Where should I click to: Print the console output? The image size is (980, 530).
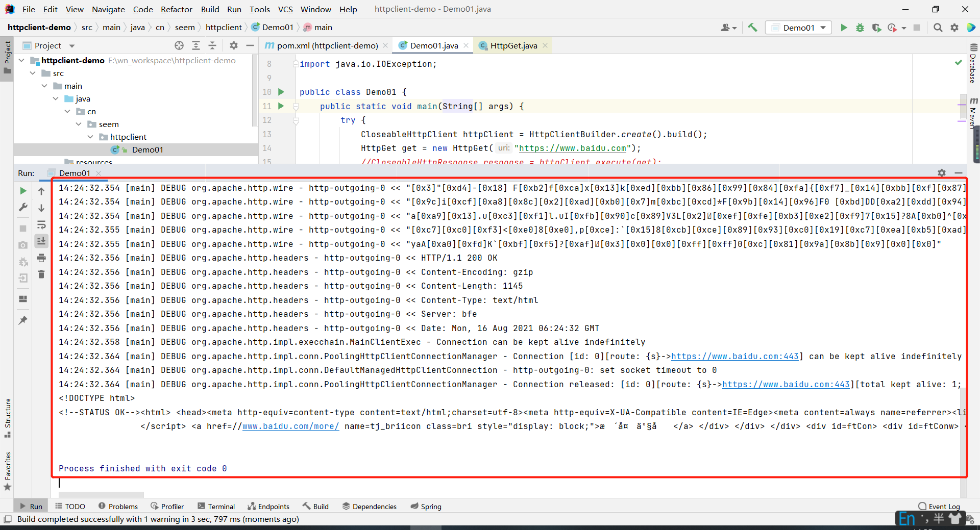pyautogui.click(x=41, y=258)
